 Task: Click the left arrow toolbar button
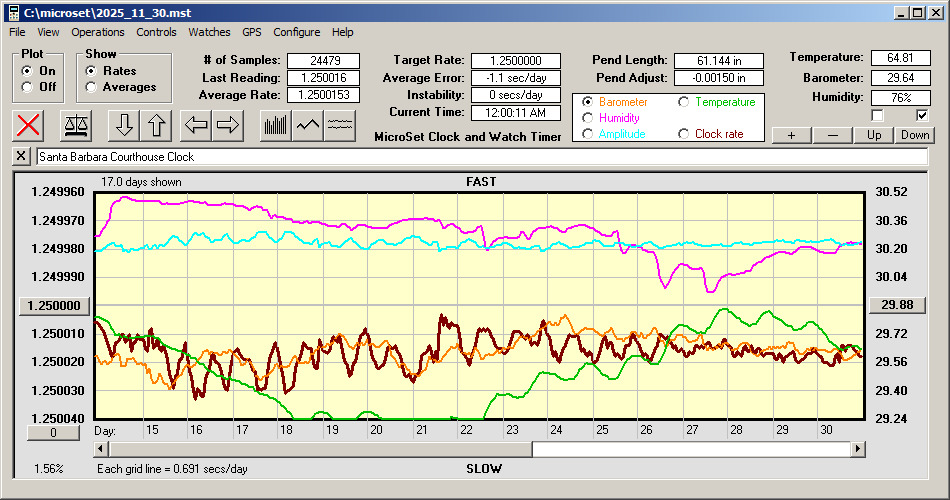click(195, 125)
